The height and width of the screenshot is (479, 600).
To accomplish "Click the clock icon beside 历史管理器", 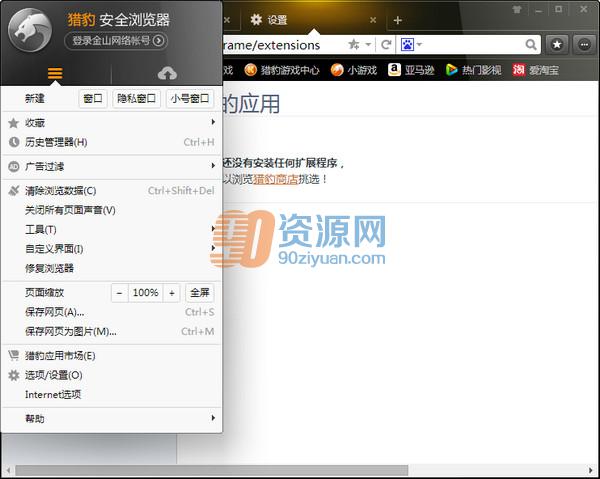I will tap(14, 142).
